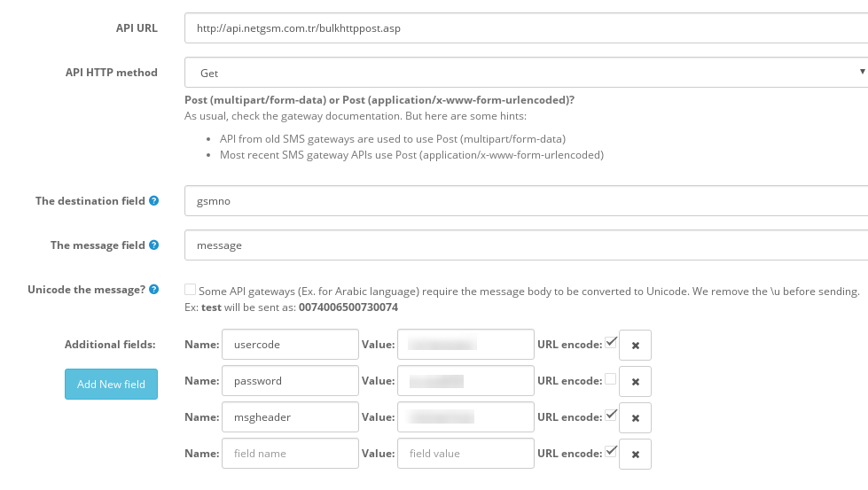Image resolution: width=868 pixels, height=490 pixels.
Task: Enable URL encode for password field
Action: point(610,379)
